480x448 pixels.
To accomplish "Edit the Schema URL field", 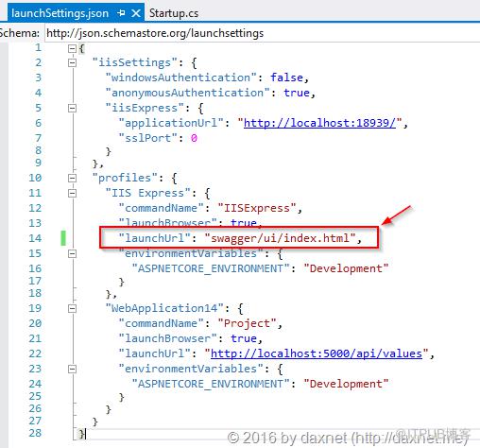I will (x=262, y=33).
